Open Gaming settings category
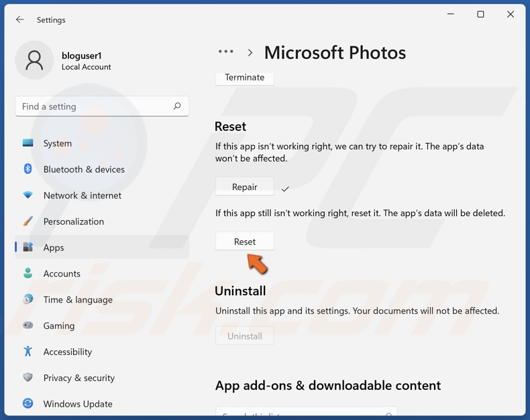The height and width of the screenshot is (420, 530). coord(59,326)
